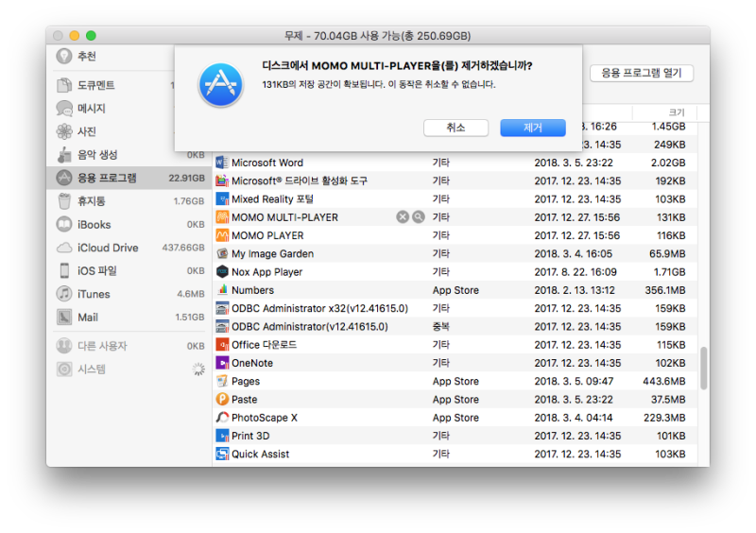Click the Mixed Reality 포털 app icon
This screenshot has width=756, height=533.
point(222,198)
